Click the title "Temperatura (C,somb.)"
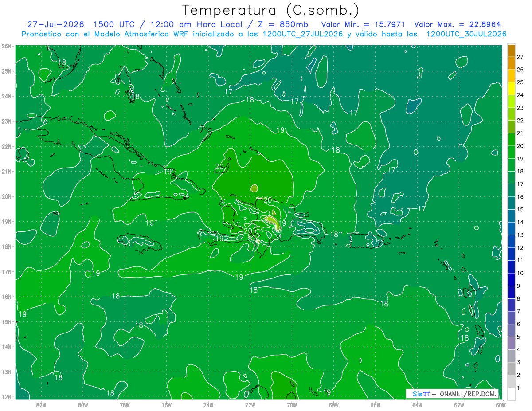 (x=271, y=10)
